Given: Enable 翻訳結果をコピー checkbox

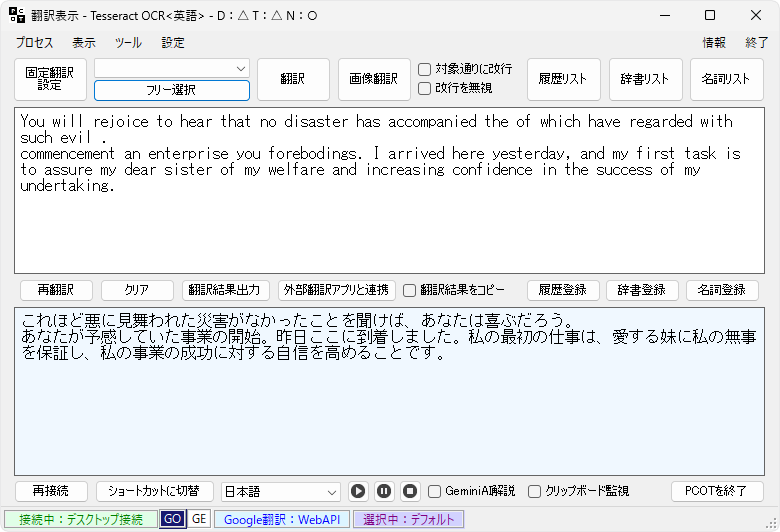Looking at the screenshot, I should point(409,290).
